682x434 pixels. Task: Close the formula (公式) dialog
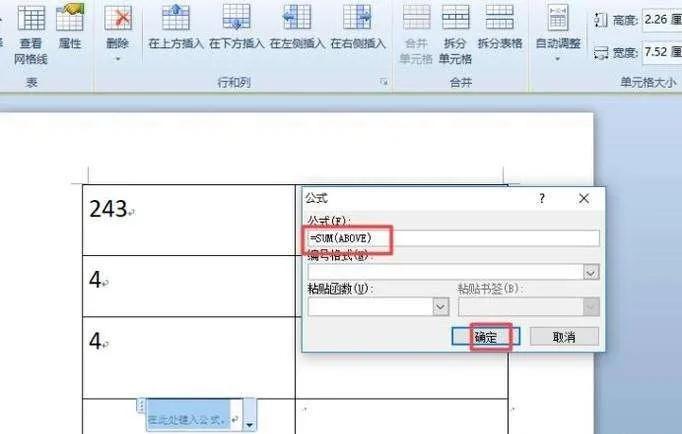pos(584,199)
